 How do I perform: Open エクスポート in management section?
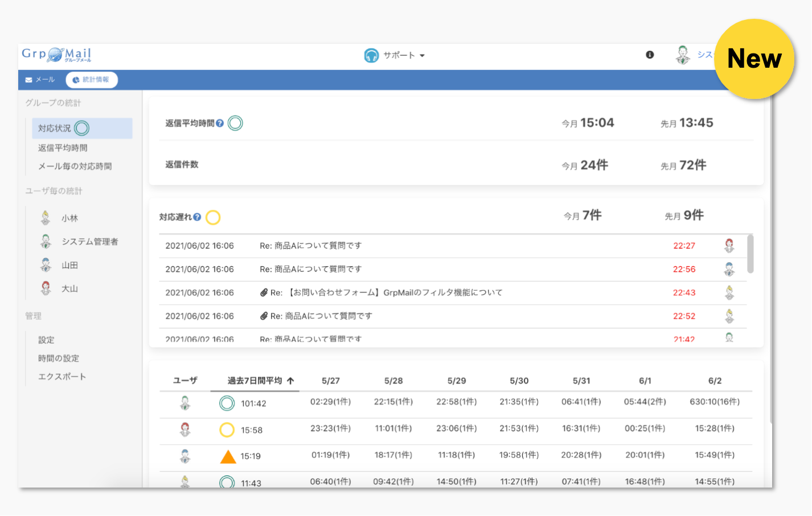point(62,377)
